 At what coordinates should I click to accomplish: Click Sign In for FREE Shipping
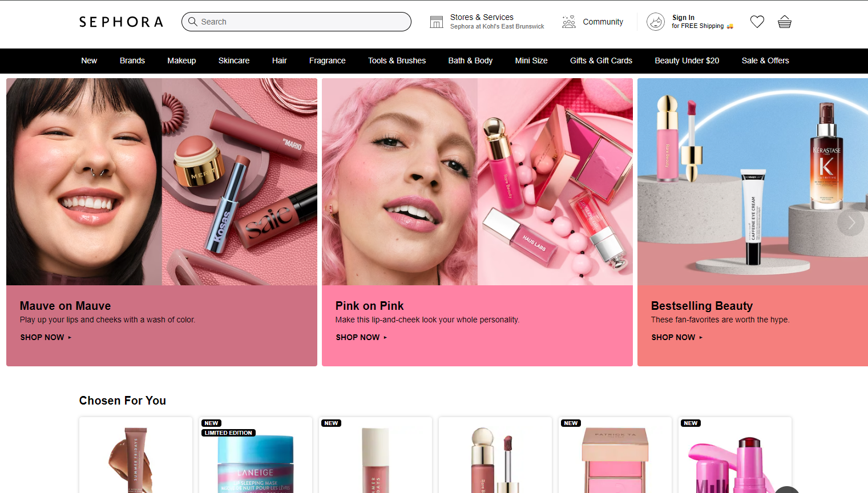(702, 22)
